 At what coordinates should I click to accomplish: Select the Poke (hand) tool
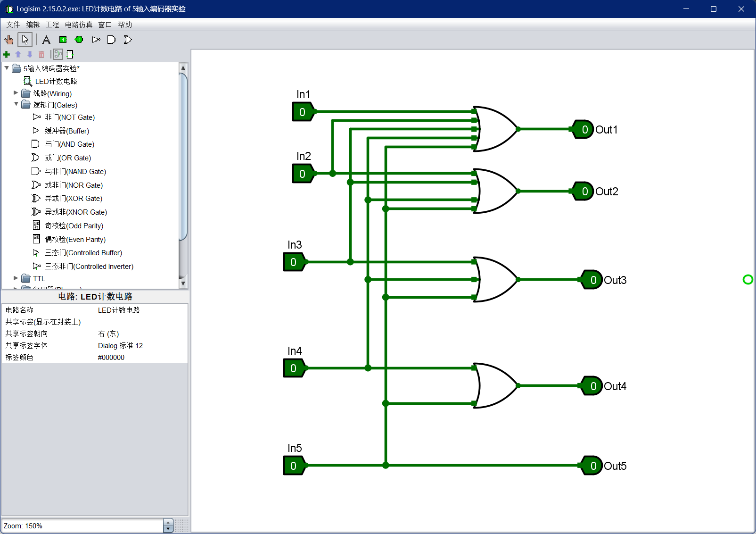(x=9, y=40)
